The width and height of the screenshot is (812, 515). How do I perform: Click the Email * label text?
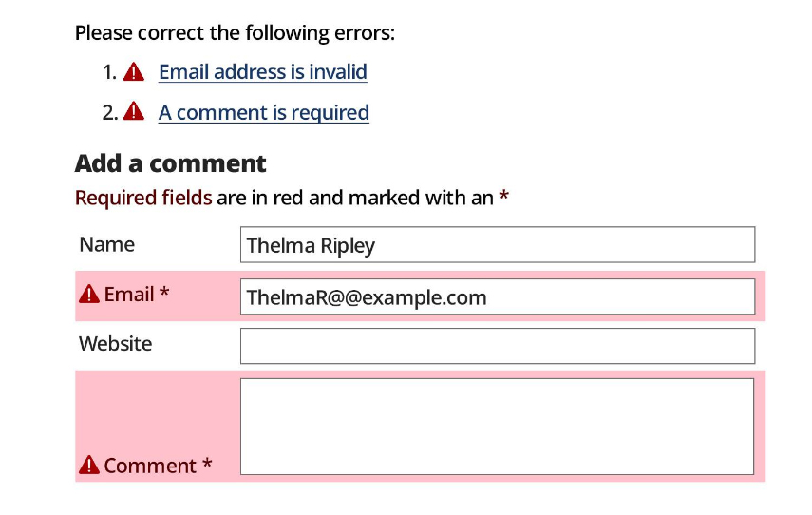pos(137,294)
